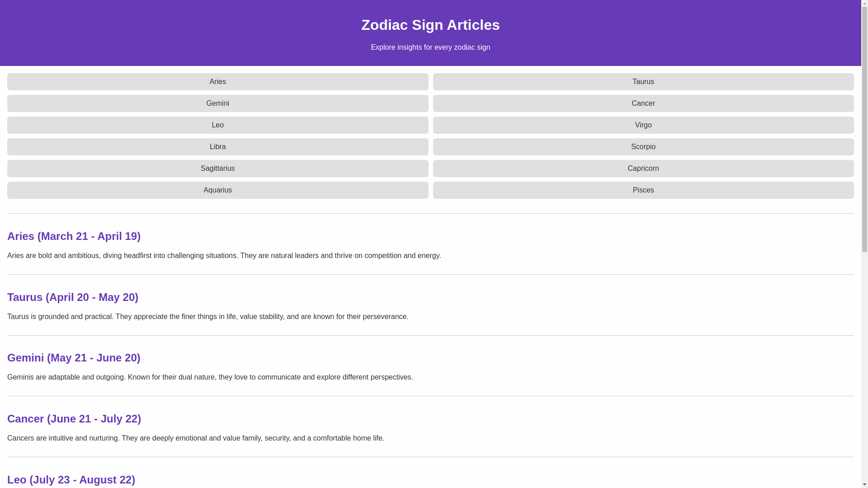
Task: Click the Aries description paragraph
Action: (224, 256)
